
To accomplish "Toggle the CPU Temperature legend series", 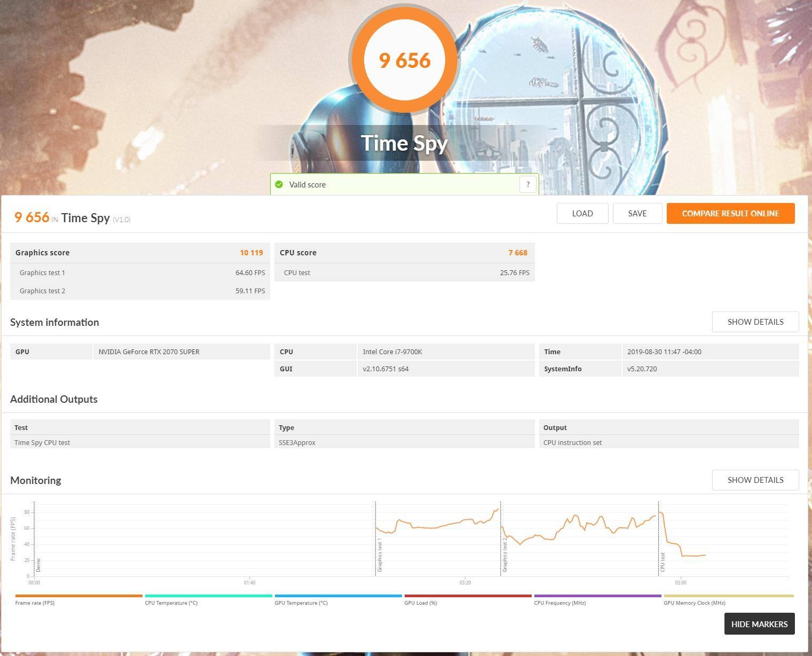I will click(x=171, y=603).
